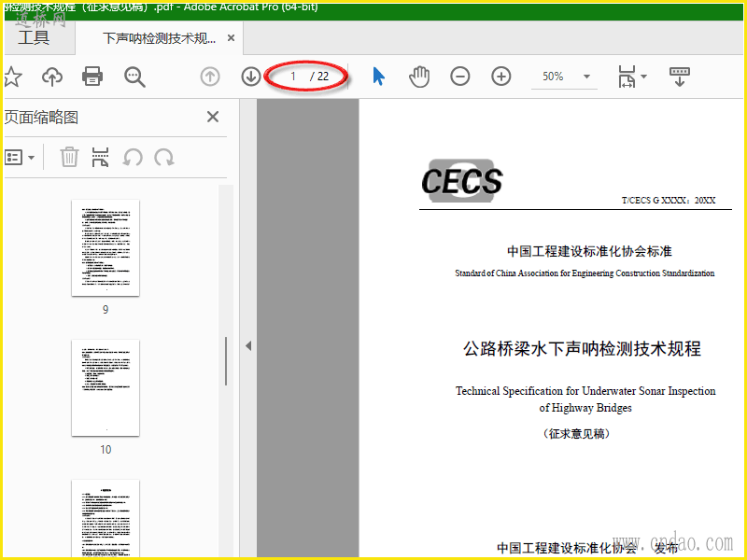The image size is (747, 560).
Task: Go to previous page arrow
Action: (x=210, y=77)
